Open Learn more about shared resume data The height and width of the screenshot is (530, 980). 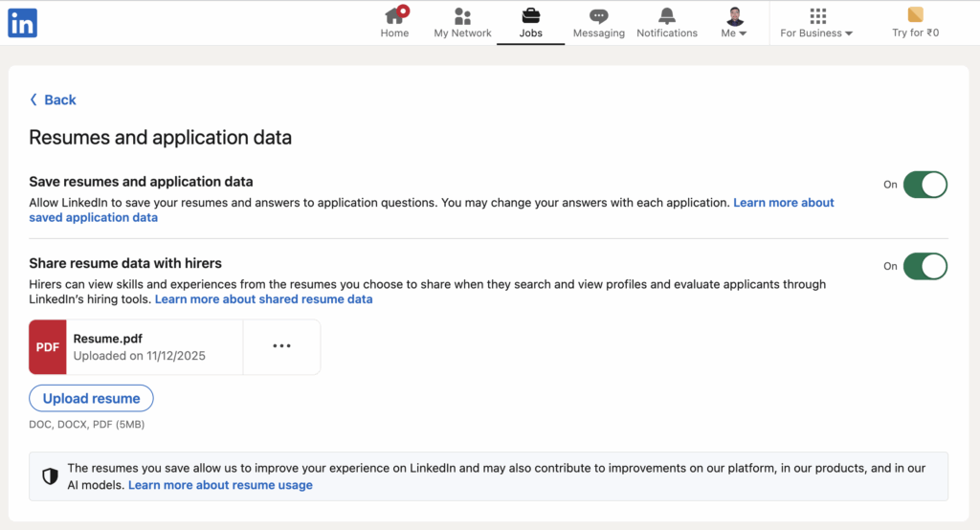(x=263, y=299)
